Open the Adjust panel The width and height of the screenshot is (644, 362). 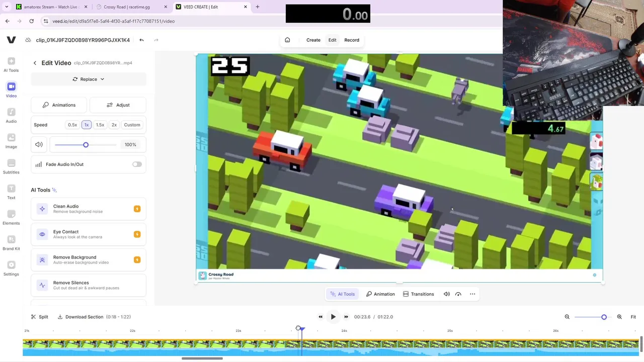[118, 105]
